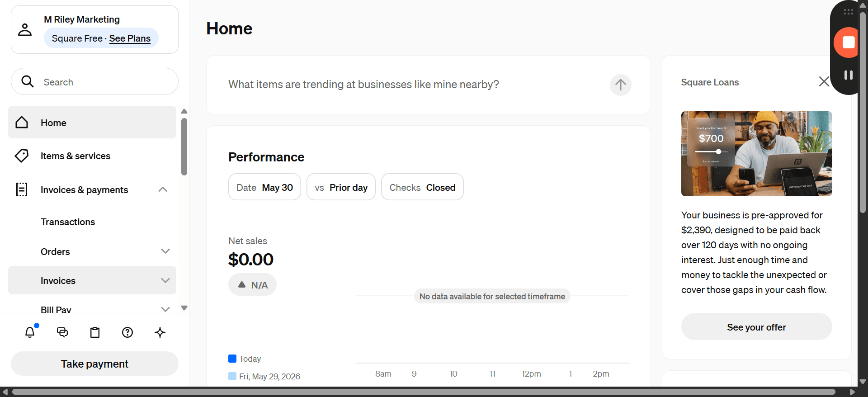Open the help question mark icon
The width and height of the screenshot is (868, 397).
[x=127, y=332]
